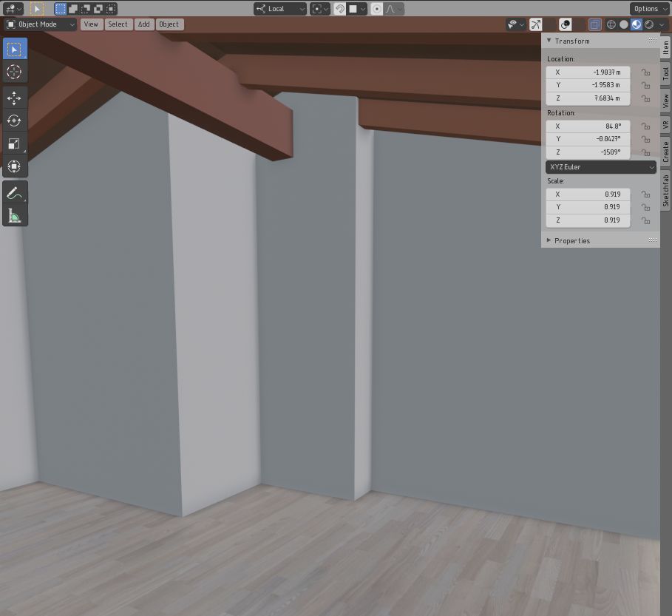Toggle viewport gizmos
The height and width of the screenshot is (616, 672).
536,24
